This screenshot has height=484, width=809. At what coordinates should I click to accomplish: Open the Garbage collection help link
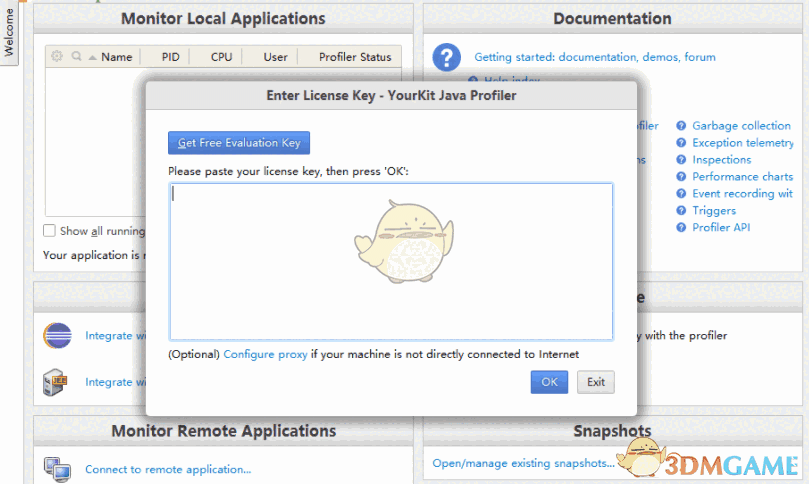741,125
